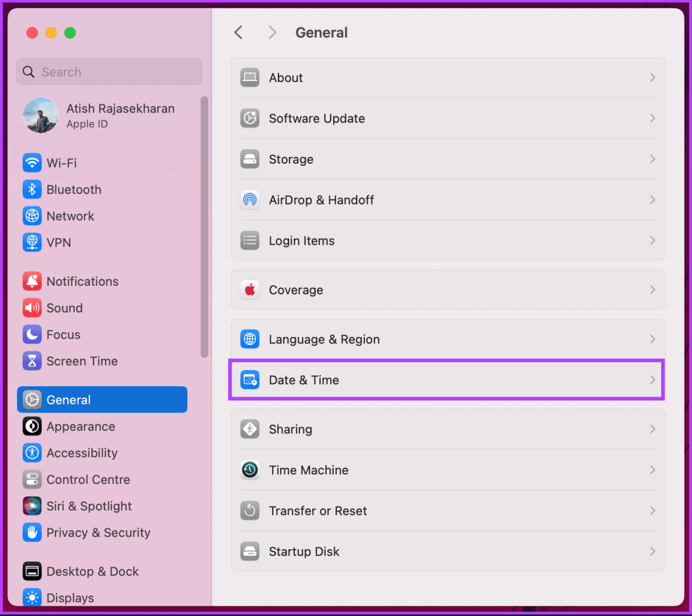Screen dimensions: 692x616
Task: Expand the Storage row chevron
Action: click(x=652, y=159)
